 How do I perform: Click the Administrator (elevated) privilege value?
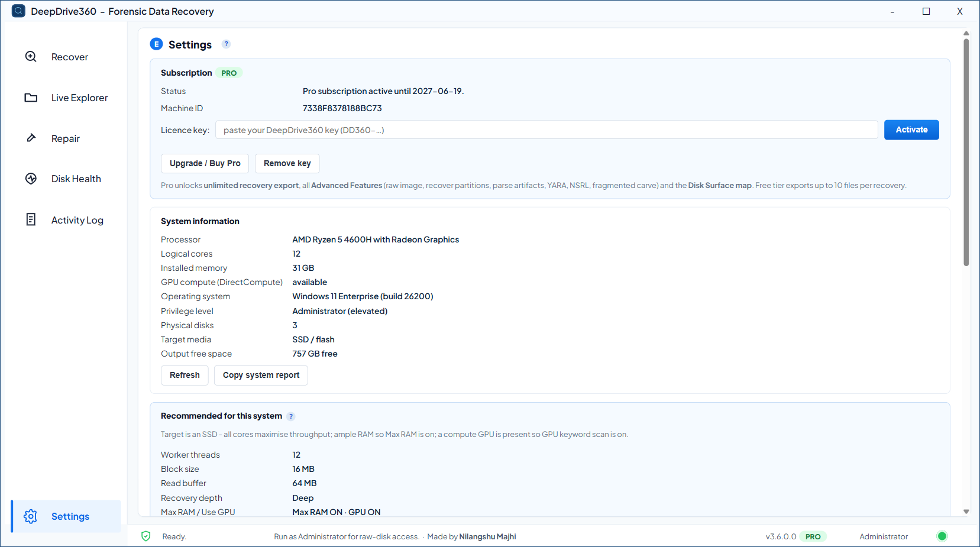click(340, 311)
